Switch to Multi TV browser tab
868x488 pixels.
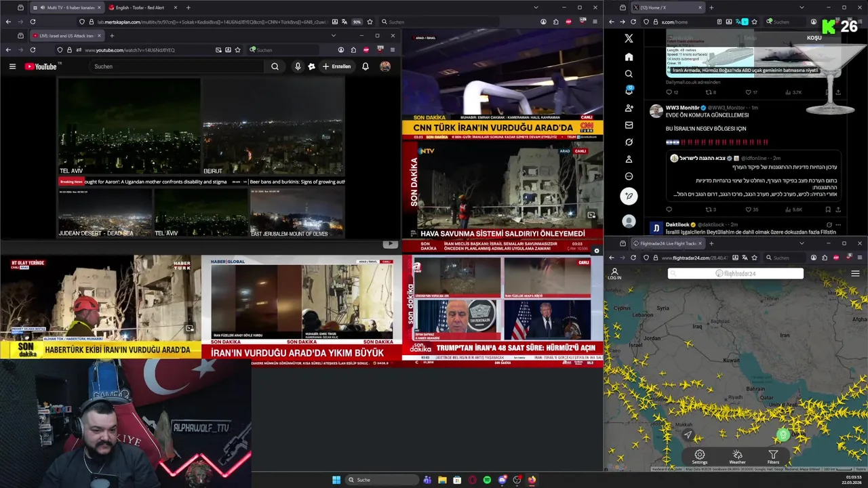[67, 7]
